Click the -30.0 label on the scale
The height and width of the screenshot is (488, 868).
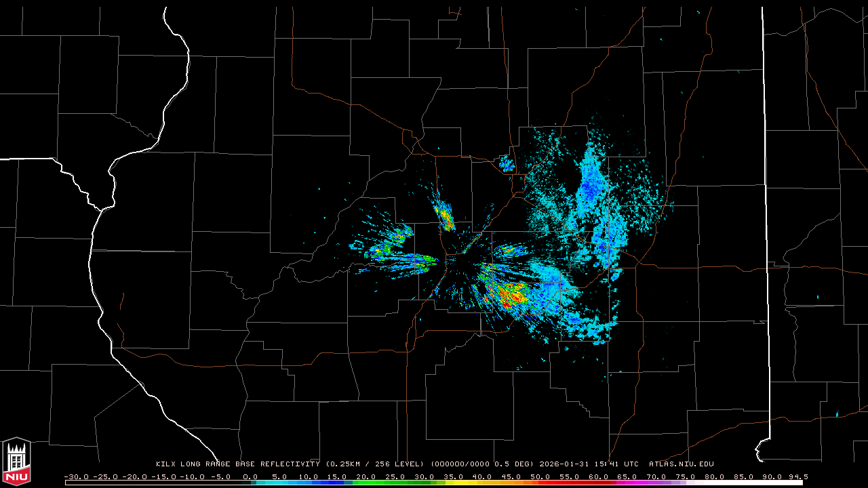[75, 476]
